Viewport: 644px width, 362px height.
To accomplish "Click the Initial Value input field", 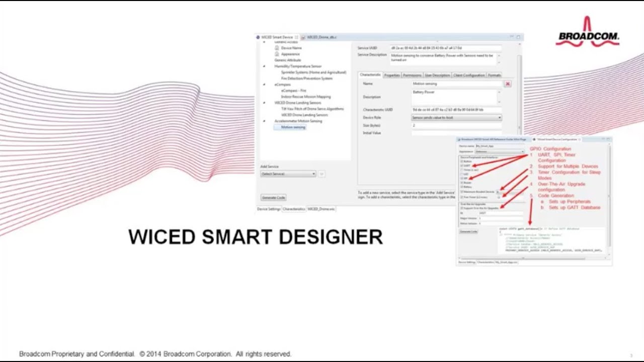I will pos(456,133).
